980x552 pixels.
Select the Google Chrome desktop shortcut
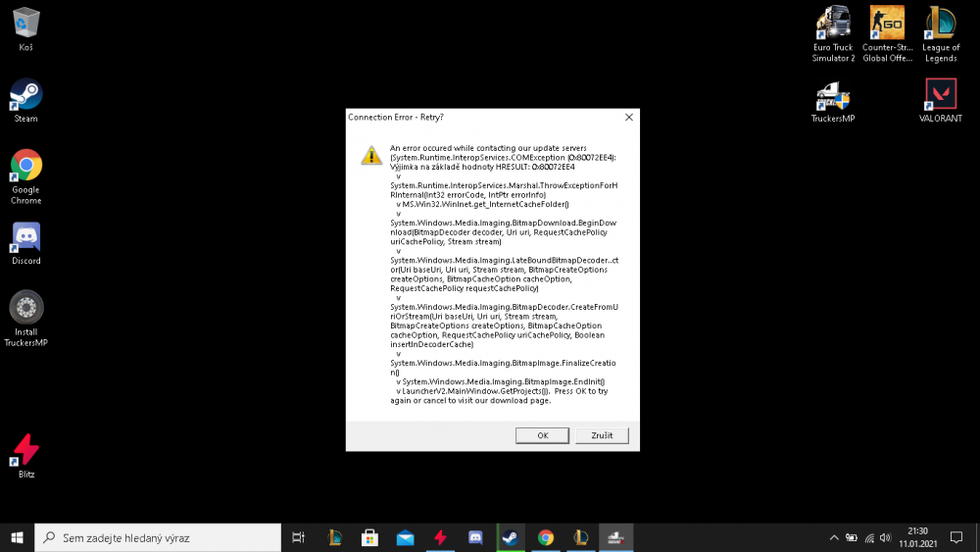click(x=25, y=176)
